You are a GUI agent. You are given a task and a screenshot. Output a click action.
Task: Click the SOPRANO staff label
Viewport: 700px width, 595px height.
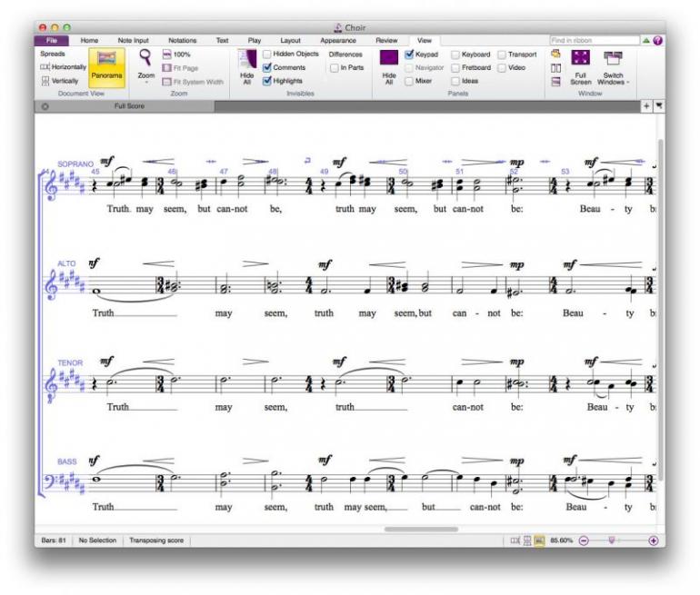[x=75, y=164]
